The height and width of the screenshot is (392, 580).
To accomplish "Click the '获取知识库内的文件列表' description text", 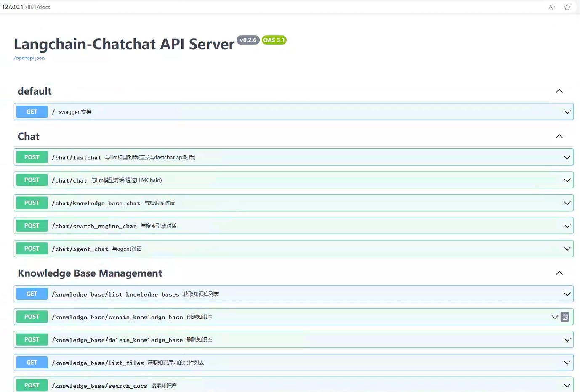I will [x=176, y=363].
